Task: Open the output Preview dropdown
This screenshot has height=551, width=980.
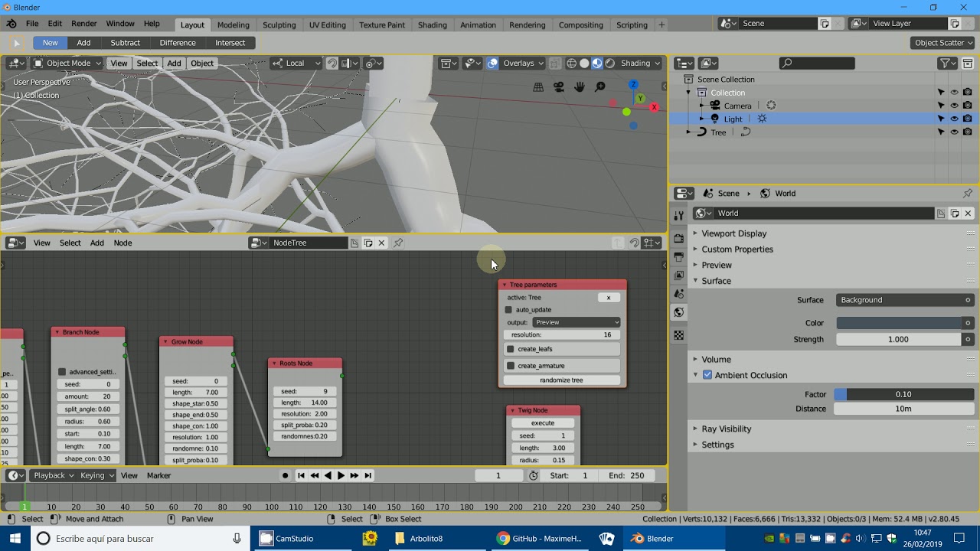Action: pos(577,322)
